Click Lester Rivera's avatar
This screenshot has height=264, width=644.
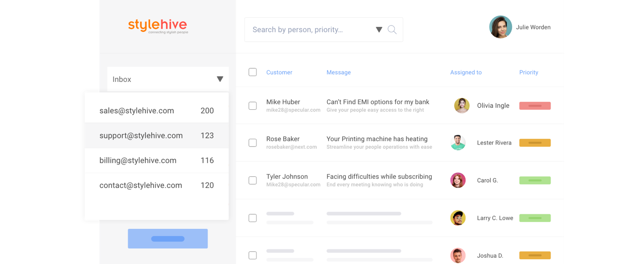point(458,143)
